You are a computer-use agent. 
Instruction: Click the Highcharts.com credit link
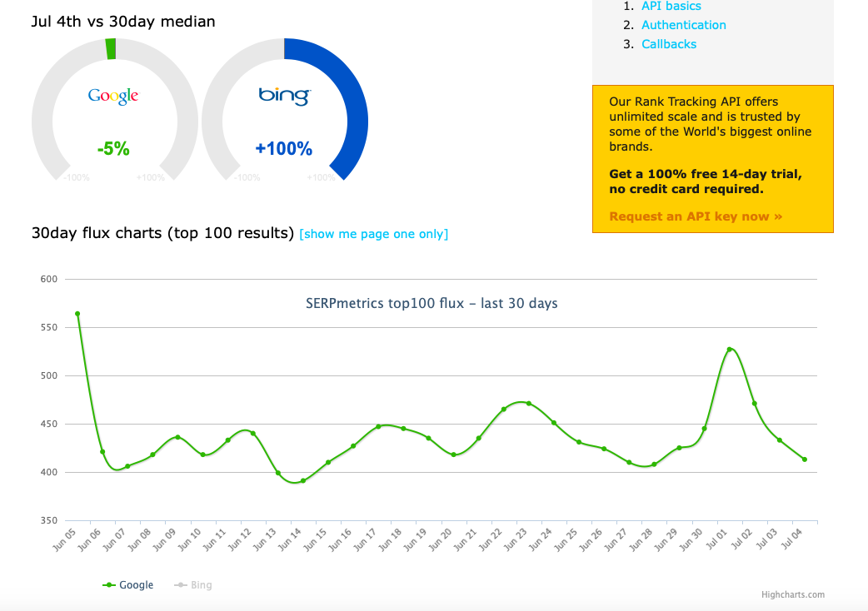tap(792, 595)
